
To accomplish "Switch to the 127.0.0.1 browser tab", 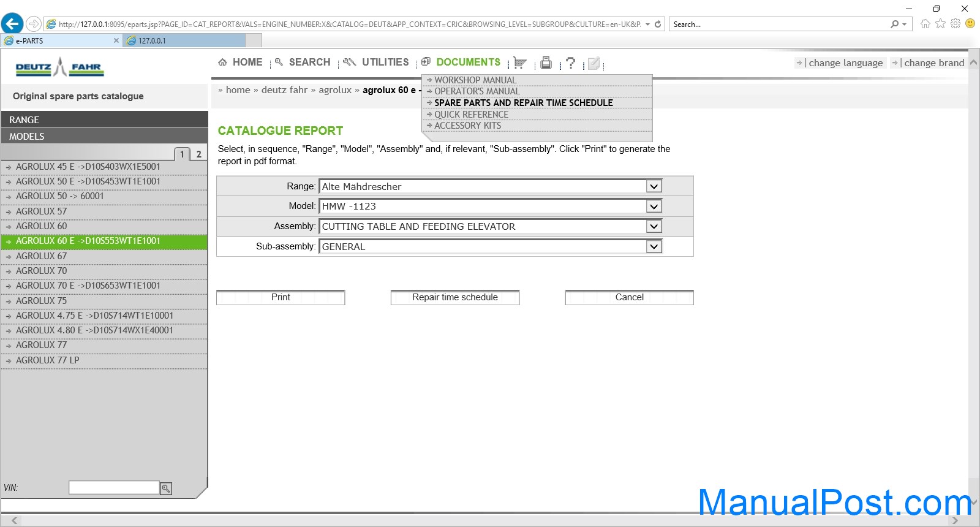I will 184,40.
